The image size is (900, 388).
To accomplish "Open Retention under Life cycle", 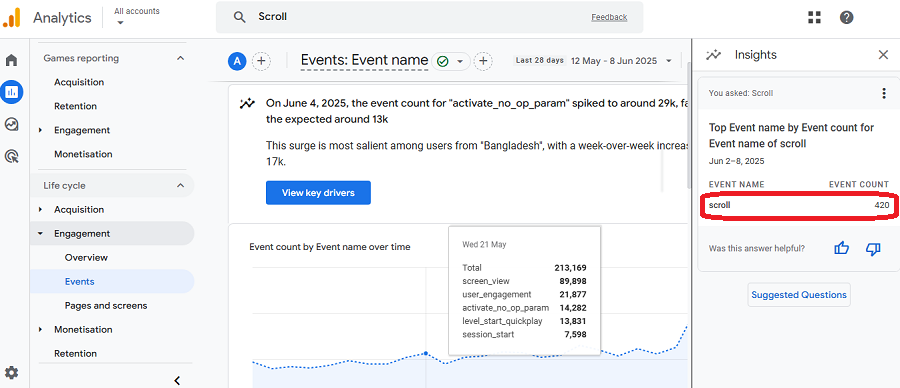I will [x=75, y=354].
